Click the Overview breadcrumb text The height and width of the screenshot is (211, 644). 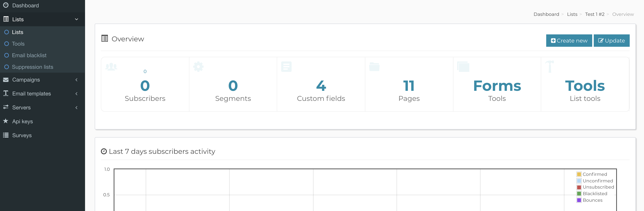(623, 14)
